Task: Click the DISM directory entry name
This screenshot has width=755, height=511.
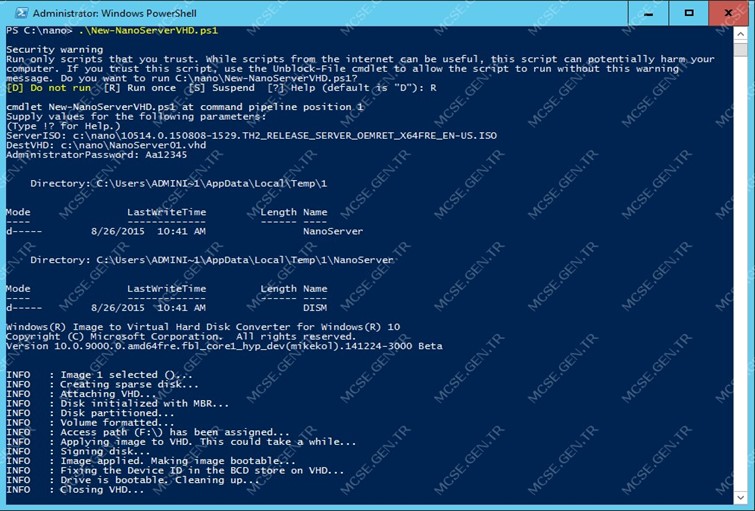Action: 315,308
